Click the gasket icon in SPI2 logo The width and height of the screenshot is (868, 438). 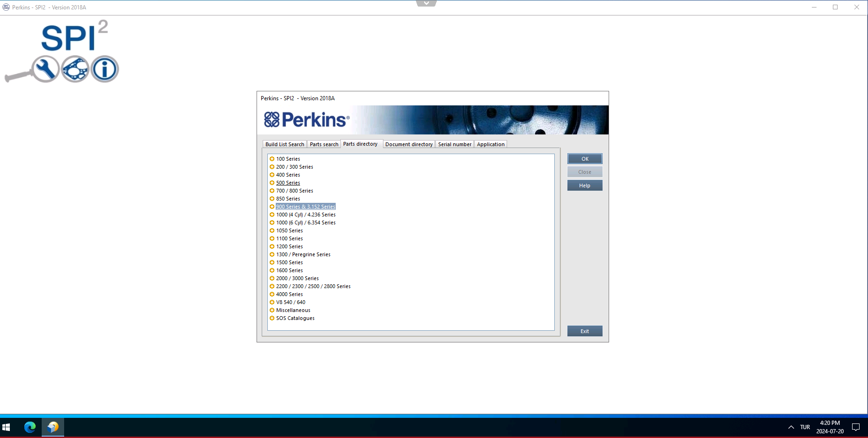pos(75,69)
